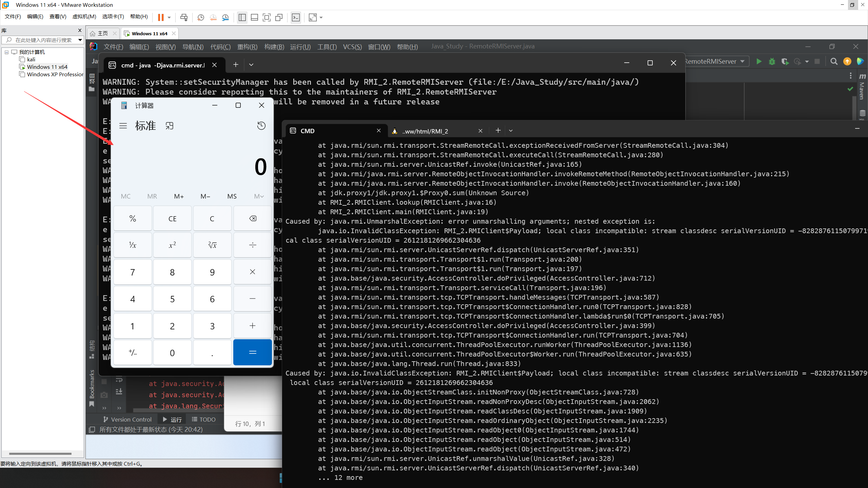Select kali virtual machine in library
The image size is (868, 488).
(31, 59)
